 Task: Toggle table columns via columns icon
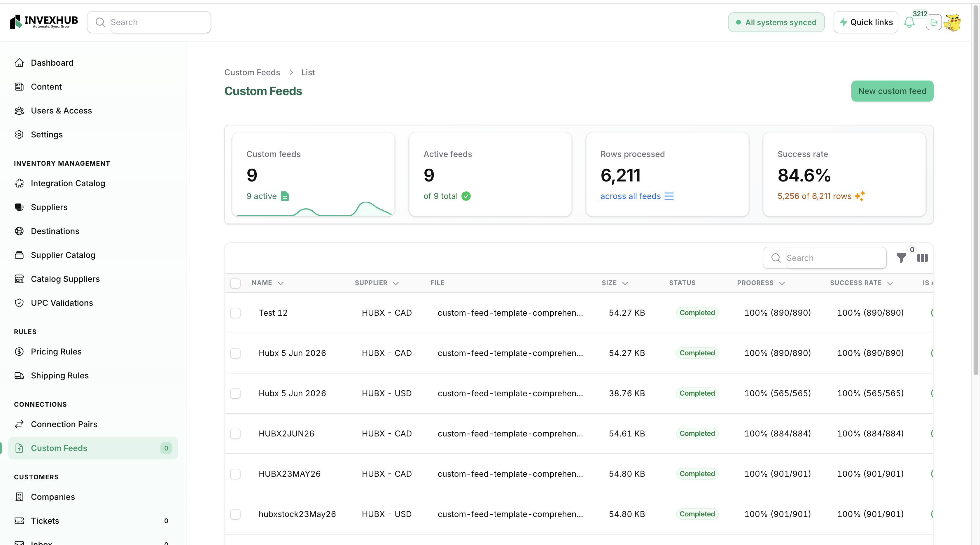pyautogui.click(x=922, y=258)
